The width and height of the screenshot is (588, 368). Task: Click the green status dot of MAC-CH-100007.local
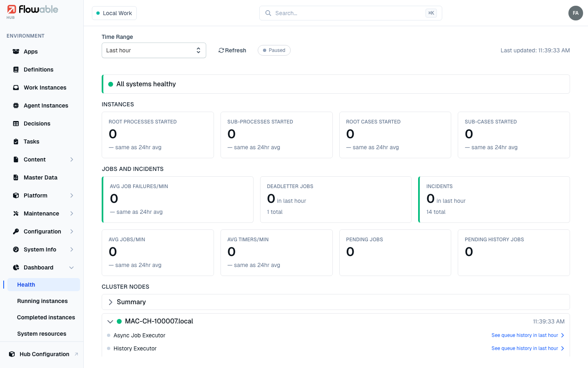tap(119, 321)
